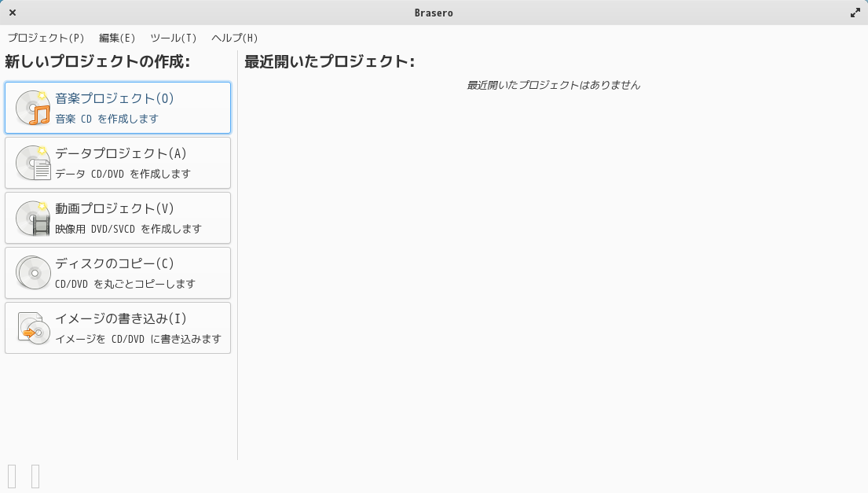Click the 最近開いたプロジェクト heading
868x493 pixels.
329,61
